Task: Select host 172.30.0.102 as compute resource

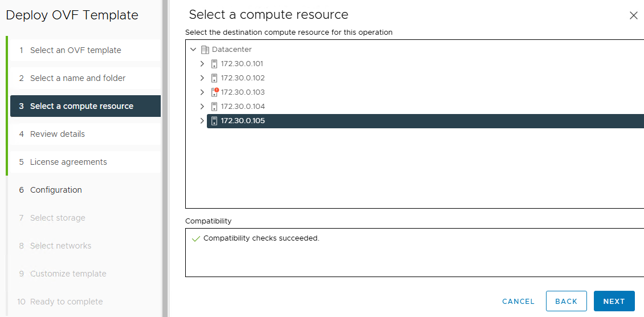Action: coord(243,78)
